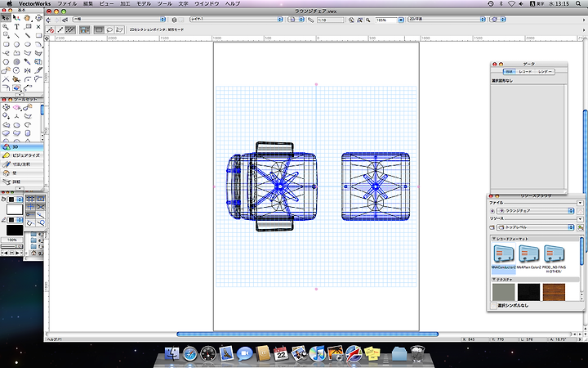This screenshot has height=368, width=588.
Task: Switch to the レンダー tab in データ palette
Action: pos(545,72)
